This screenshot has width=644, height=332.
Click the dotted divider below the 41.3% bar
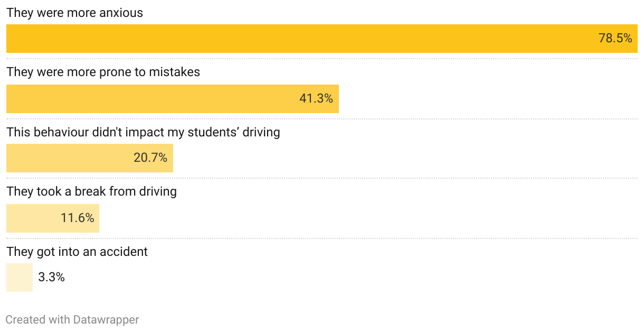322,119
